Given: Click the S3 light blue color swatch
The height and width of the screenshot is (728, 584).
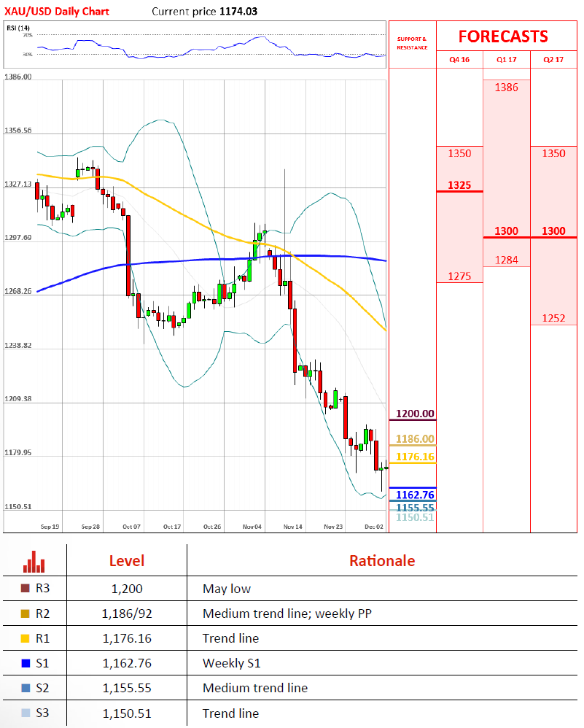Looking at the screenshot, I should tap(26, 713).
